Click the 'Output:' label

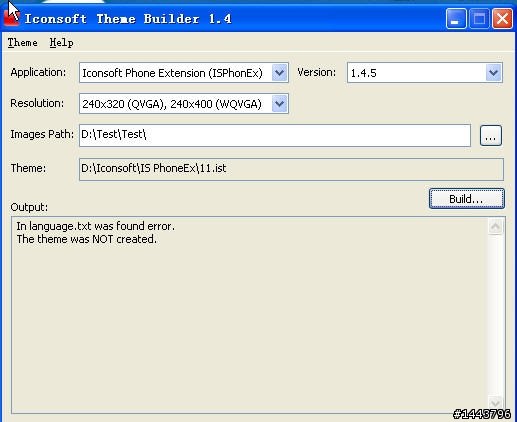coord(29,207)
